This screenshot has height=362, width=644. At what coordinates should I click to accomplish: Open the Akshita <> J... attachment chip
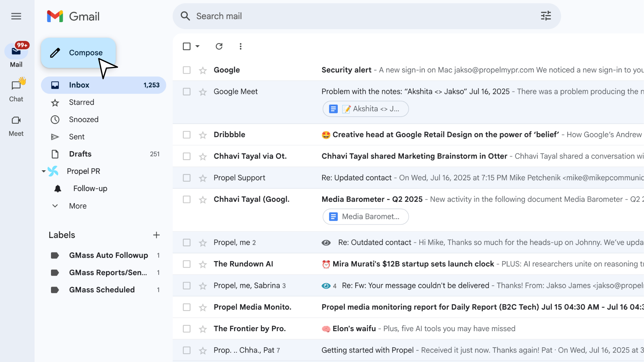click(x=366, y=109)
